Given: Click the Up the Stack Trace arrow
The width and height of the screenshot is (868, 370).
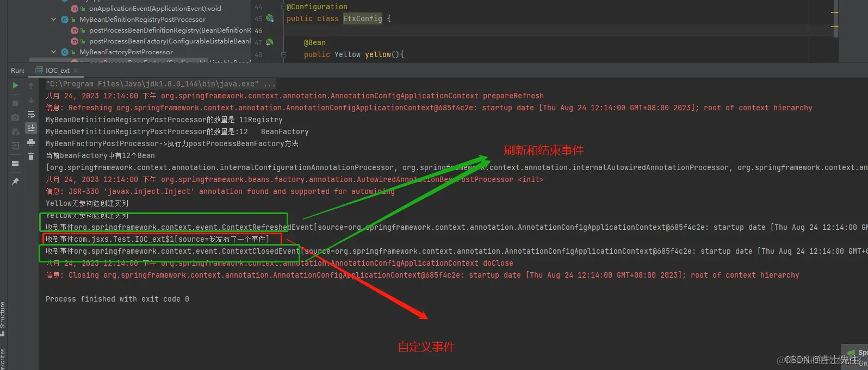Looking at the screenshot, I should click(31, 86).
